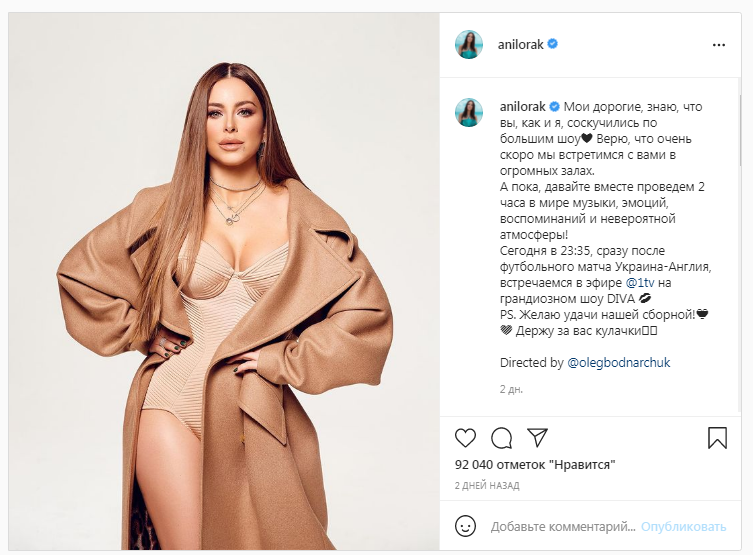Click the caption profile avatar
The image size is (753, 555).
coord(469,112)
